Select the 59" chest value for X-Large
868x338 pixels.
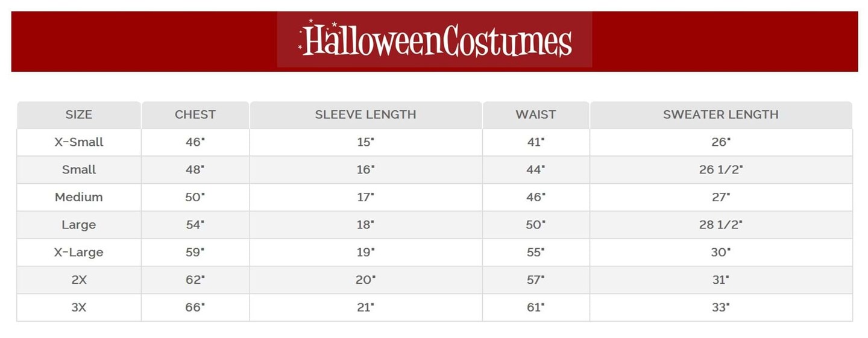pyautogui.click(x=195, y=252)
